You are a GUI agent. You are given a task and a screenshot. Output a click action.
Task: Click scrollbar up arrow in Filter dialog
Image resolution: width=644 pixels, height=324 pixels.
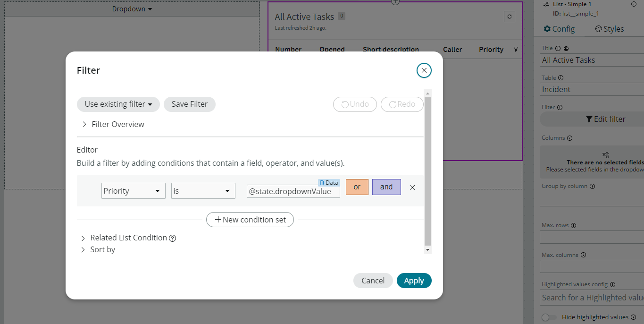427,93
